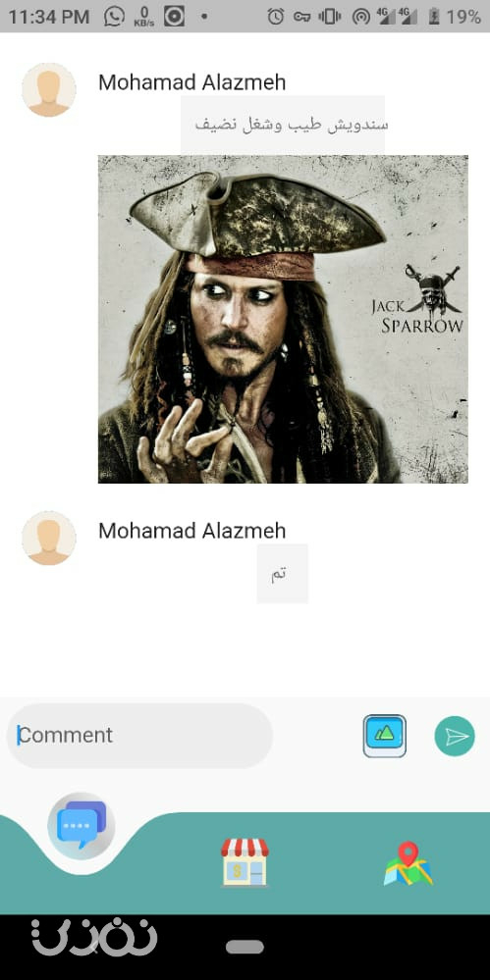Focus the Comment input field
Image resolution: width=490 pixels, height=980 pixels.
pos(139,736)
